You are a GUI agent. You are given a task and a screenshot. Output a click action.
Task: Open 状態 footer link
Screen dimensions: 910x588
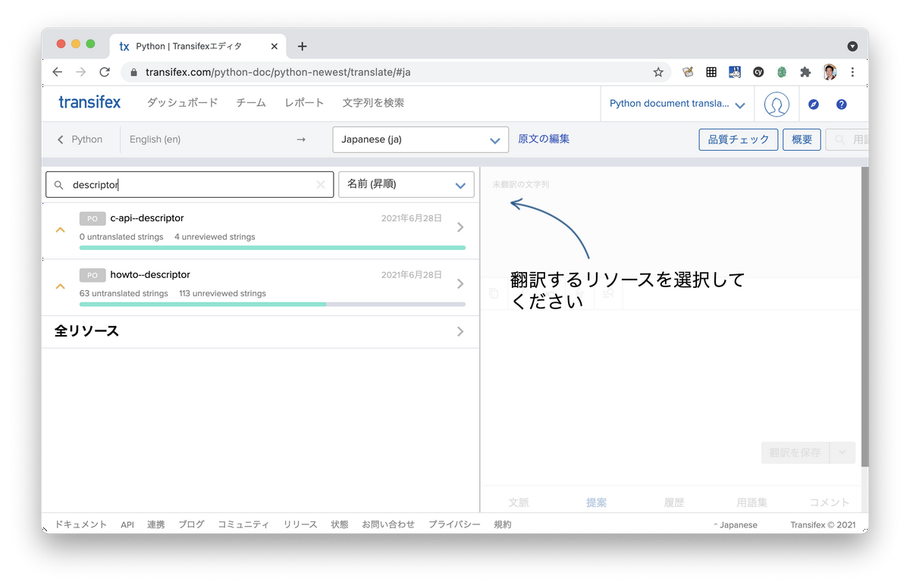(x=340, y=524)
